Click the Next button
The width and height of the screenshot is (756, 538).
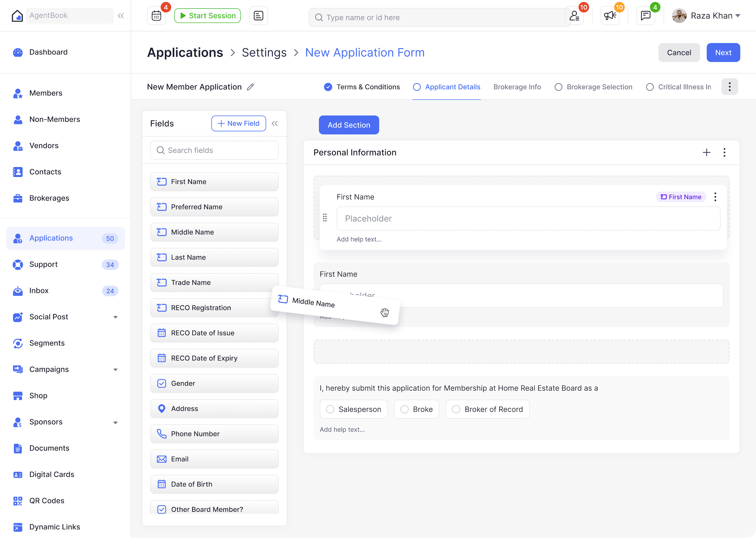(723, 52)
